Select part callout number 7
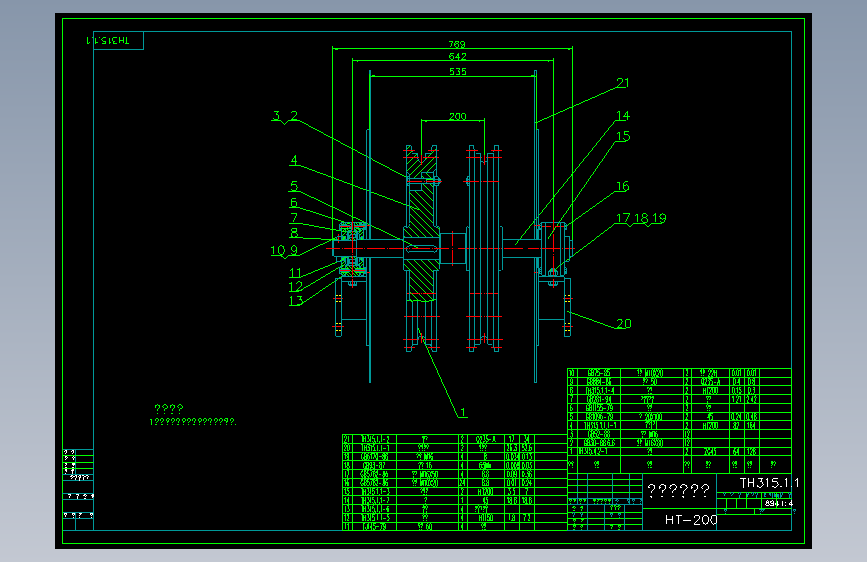The image size is (867, 562). 294,218
